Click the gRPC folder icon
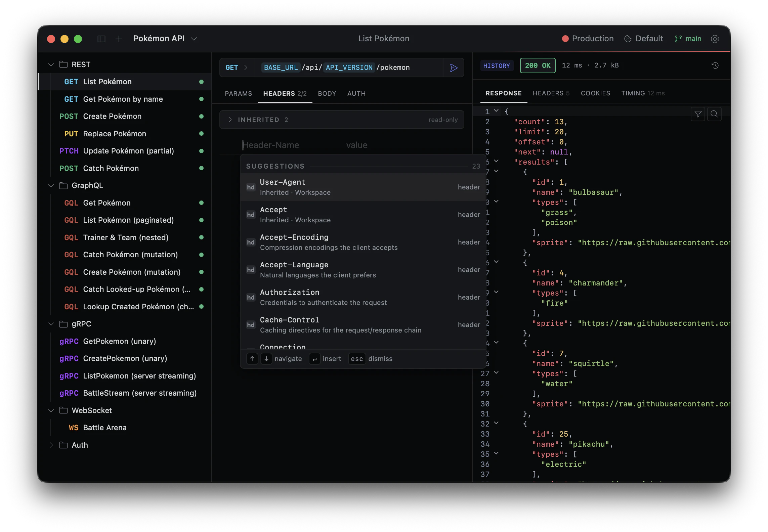 [x=63, y=324]
